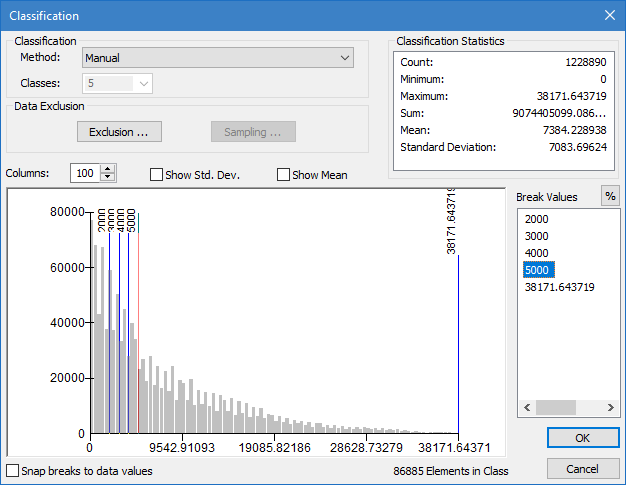Image resolution: width=626 pixels, height=485 pixels.
Task: Open the classification Method dropdown
Action: 218,58
